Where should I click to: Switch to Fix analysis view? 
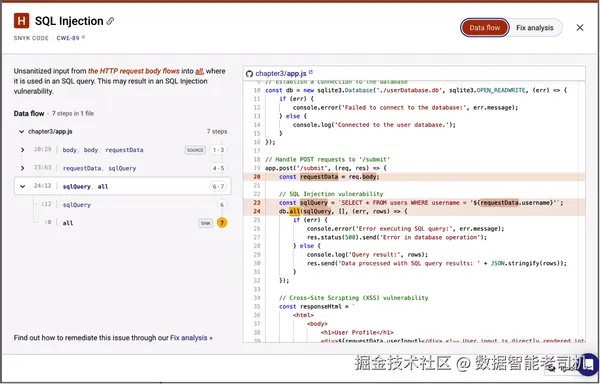click(x=535, y=28)
